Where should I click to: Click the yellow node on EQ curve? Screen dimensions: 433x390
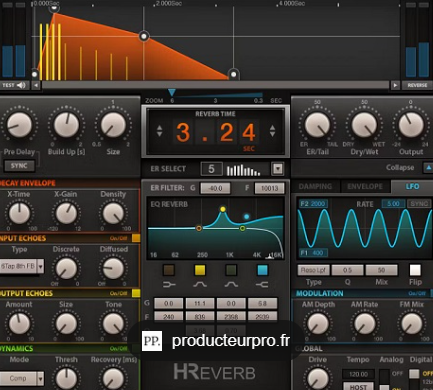pyautogui.click(x=223, y=209)
